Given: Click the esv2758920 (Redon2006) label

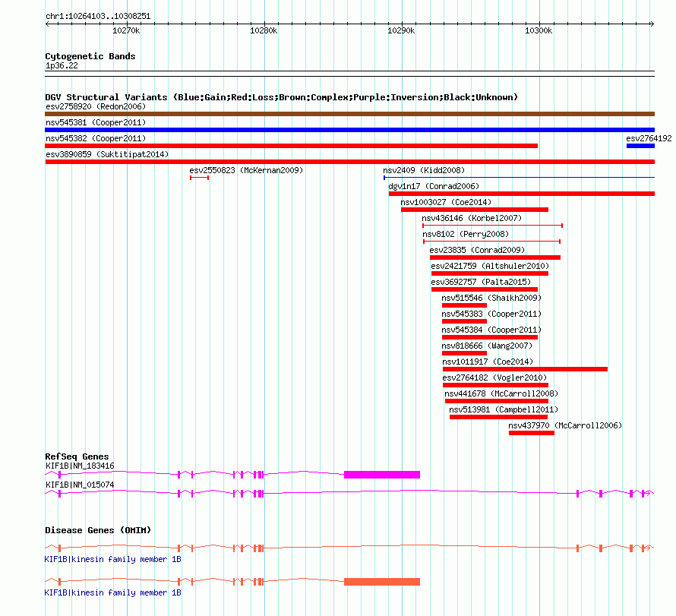Looking at the screenshot, I should tap(96, 106).
